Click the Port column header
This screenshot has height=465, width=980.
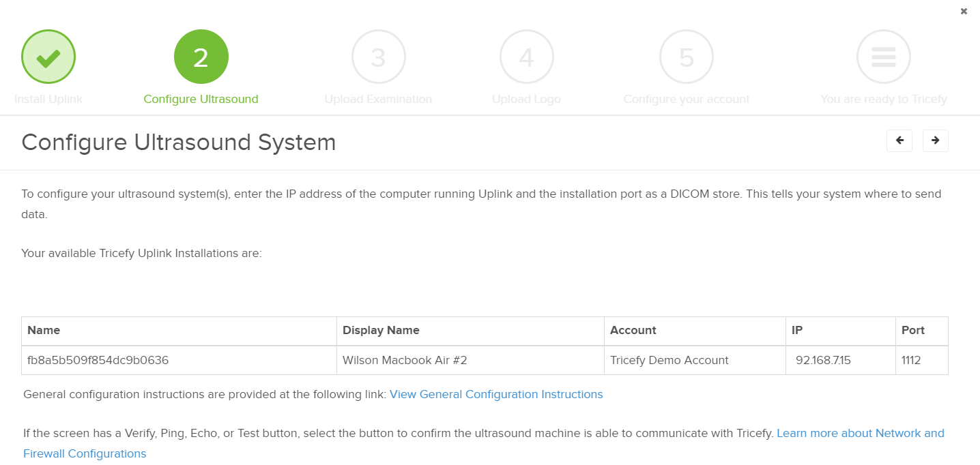pyautogui.click(x=922, y=331)
